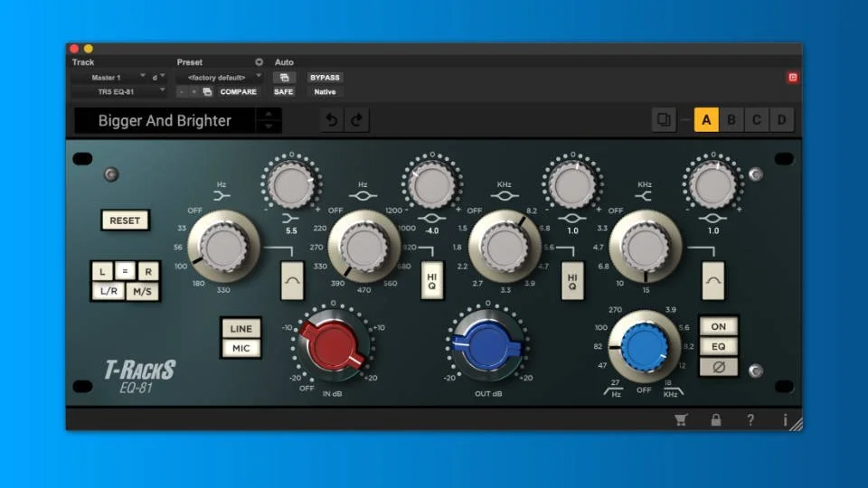Open the factory default preset dropdown
This screenshot has height=488, width=868.
coord(220,78)
